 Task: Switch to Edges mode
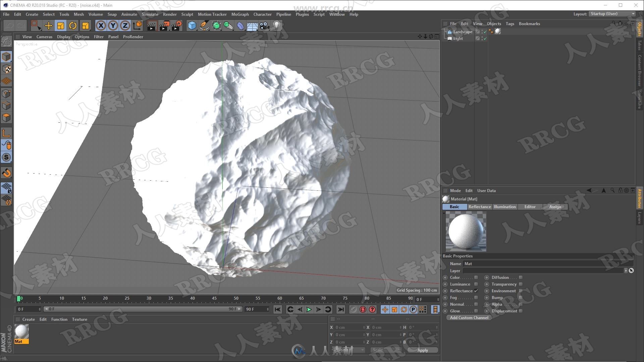click(x=6, y=106)
